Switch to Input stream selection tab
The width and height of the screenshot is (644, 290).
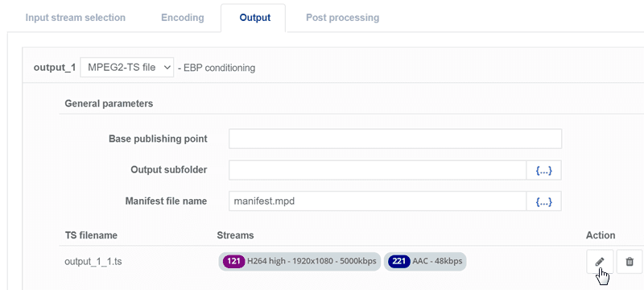click(x=75, y=18)
